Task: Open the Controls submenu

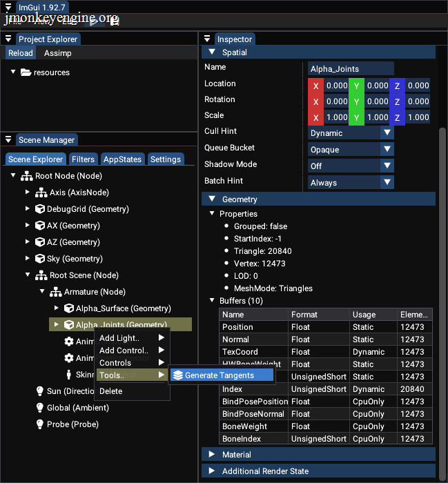Action: tap(132, 362)
